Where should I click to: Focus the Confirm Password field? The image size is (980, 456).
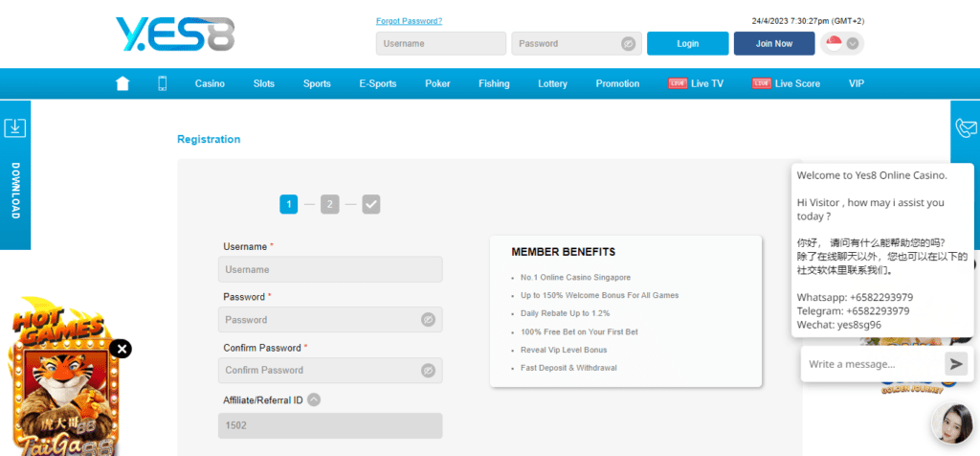pos(330,371)
